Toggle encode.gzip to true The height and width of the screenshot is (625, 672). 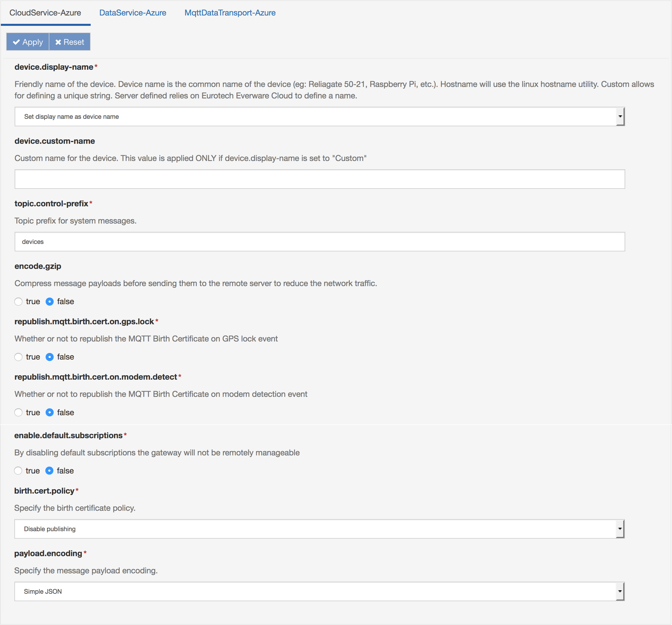(20, 301)
